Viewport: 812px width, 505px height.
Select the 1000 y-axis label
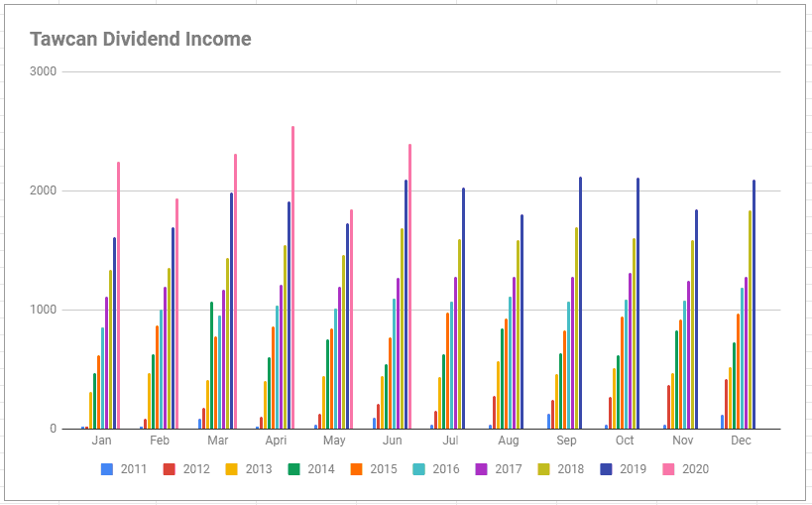[x=44, y=311]
